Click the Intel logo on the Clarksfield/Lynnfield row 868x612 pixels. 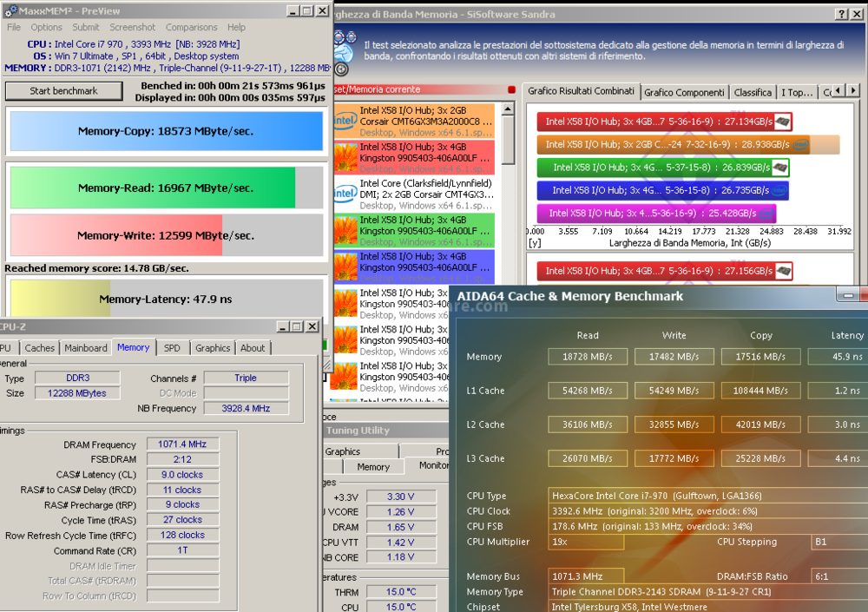(x=345, y=194)
